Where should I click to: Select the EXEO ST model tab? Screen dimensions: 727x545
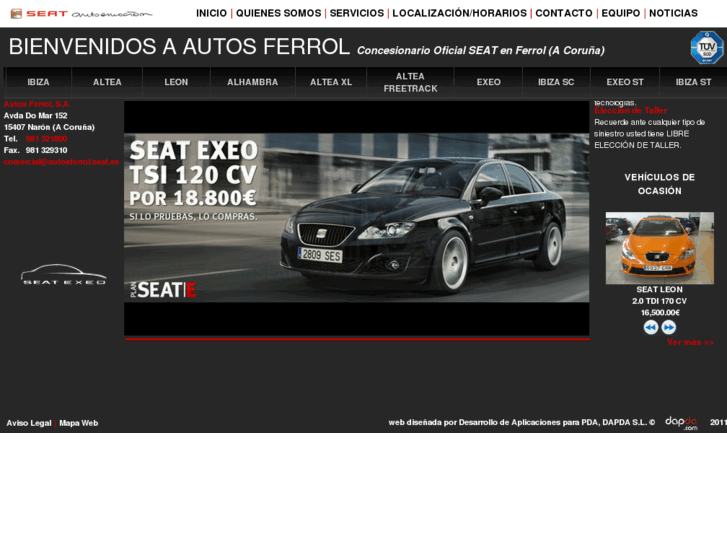(x=625, y=82)
